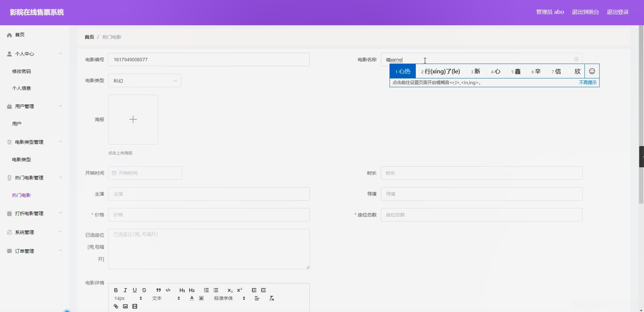Click 退出到前台 in the header
The width and height of the screenshot is (644, 312).
585,12
